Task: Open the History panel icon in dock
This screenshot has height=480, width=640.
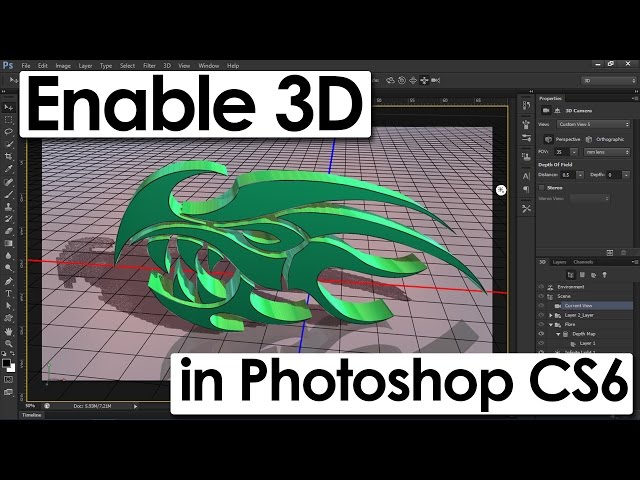Action: point(526,105)
